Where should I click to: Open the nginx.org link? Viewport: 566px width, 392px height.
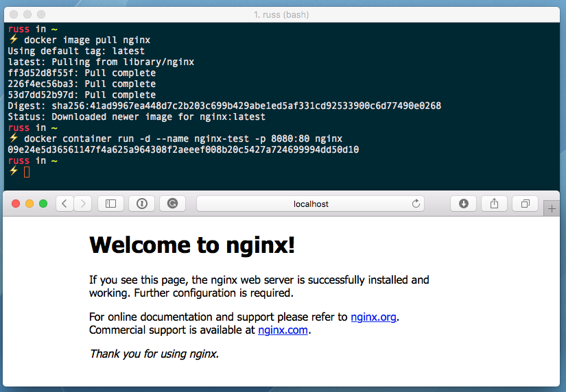coord(374,317)
